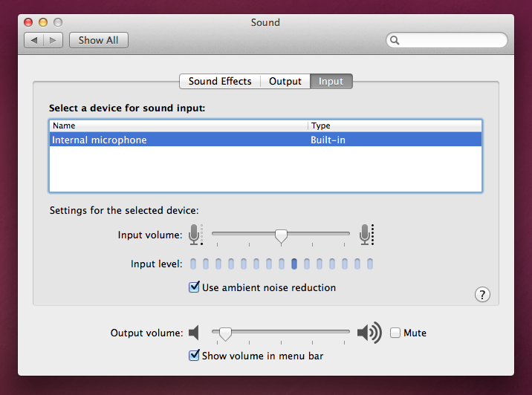Image resolution: width=532 pixels, height=395 pixels.
Task: Click the Input volume slider knob
Action: (x=281, y=236)
